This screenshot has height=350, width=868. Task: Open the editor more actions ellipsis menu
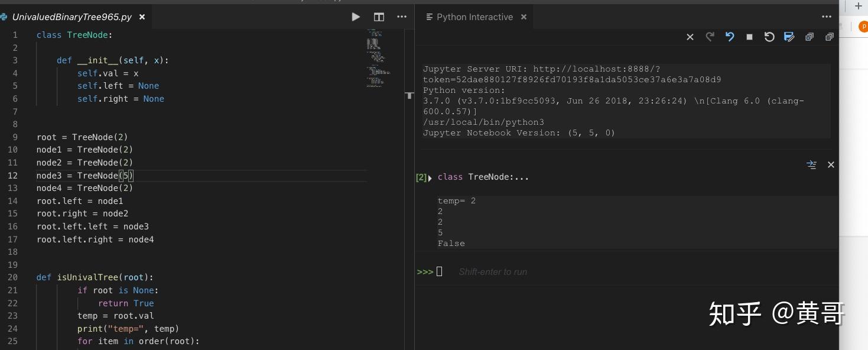pyautogui.click(x=402, y=17)
